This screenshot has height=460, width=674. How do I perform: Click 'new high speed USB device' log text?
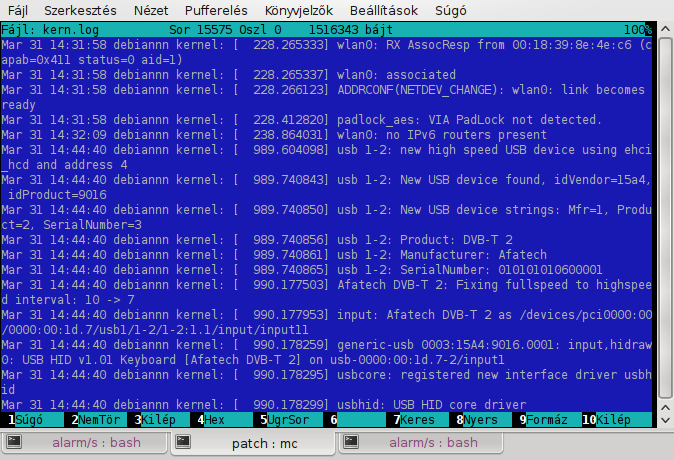(487, 150)
